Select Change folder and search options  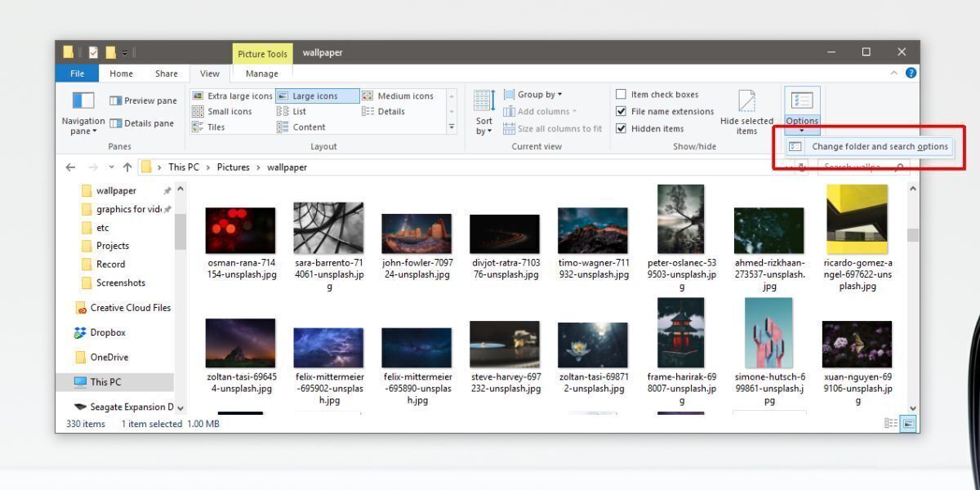(x=880, y=146)
